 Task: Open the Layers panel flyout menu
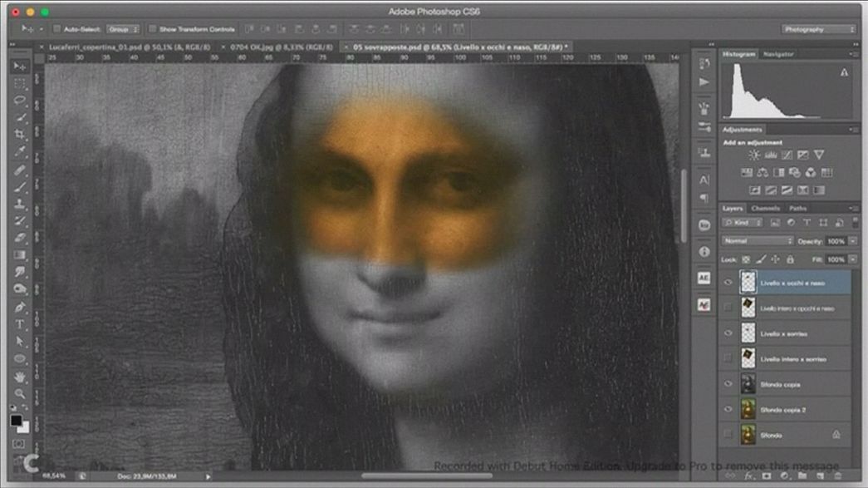pyautogui.click(x=853, y=209)
